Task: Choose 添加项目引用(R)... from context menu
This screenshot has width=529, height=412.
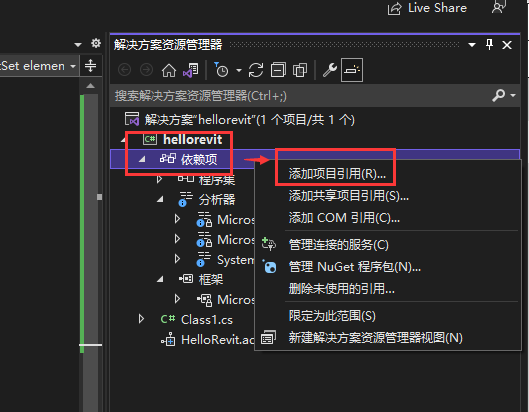Action: [337, 174]
